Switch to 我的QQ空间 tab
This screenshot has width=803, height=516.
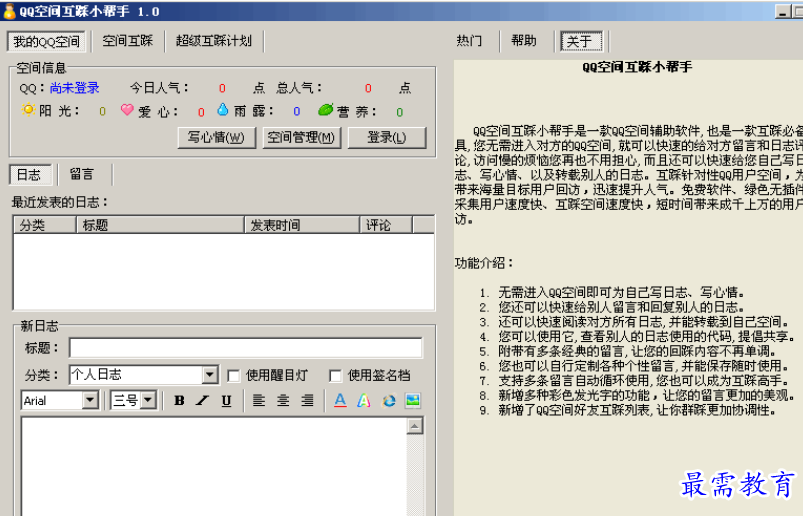(46, 41)
